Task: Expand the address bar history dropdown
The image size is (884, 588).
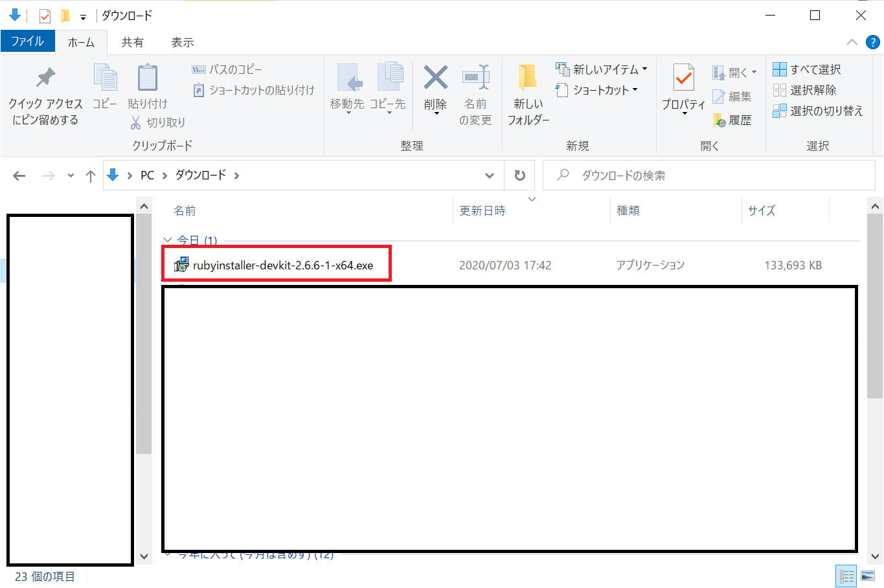Action: (x=490, y=175)
